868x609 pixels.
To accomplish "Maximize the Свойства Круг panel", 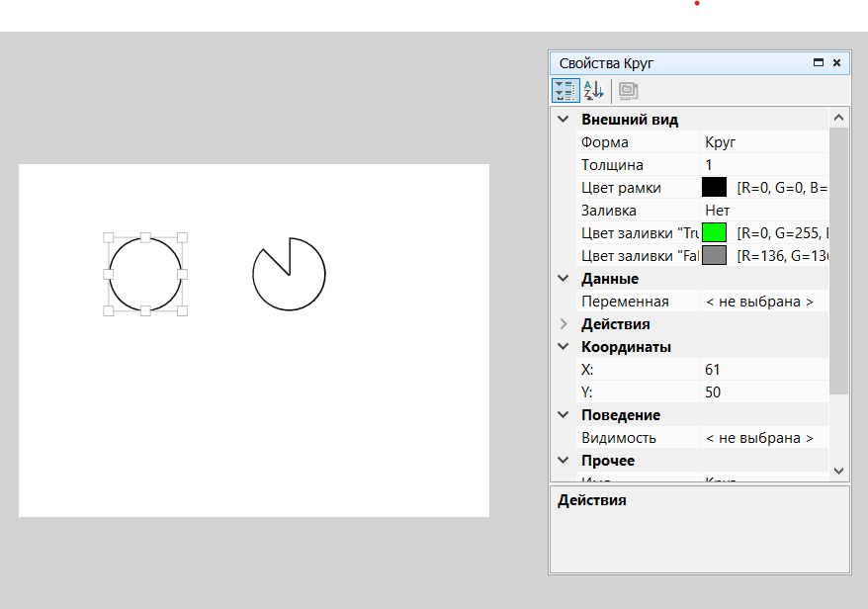I will click(x=819, y=62).
